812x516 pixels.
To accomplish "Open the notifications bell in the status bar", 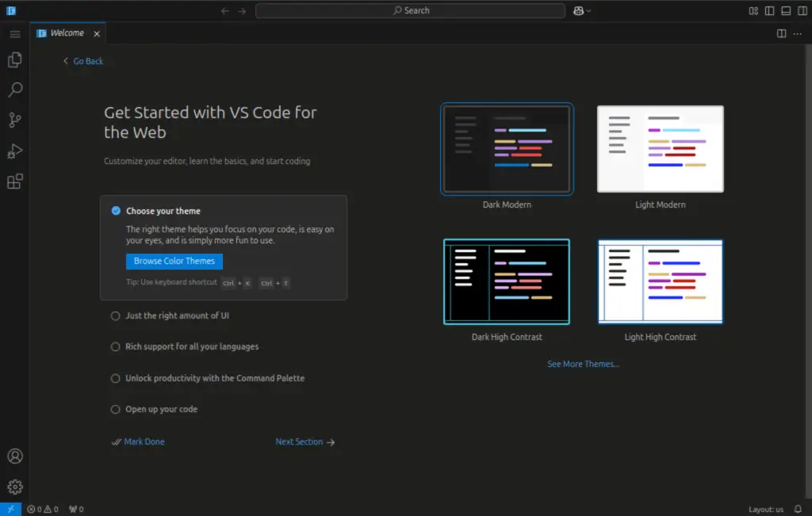I will (x=797, y=509).
